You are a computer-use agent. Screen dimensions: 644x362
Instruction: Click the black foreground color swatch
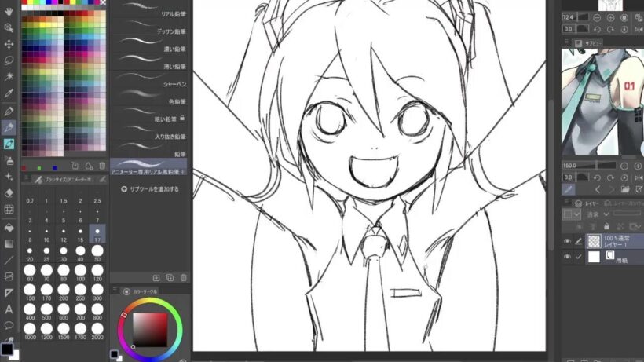tap(6, 349)
